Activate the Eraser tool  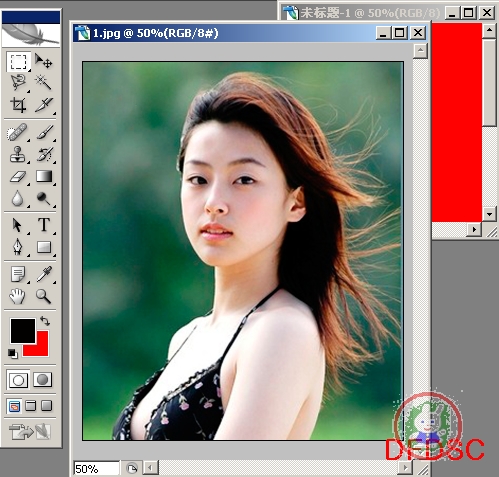[x=18, y=177]
